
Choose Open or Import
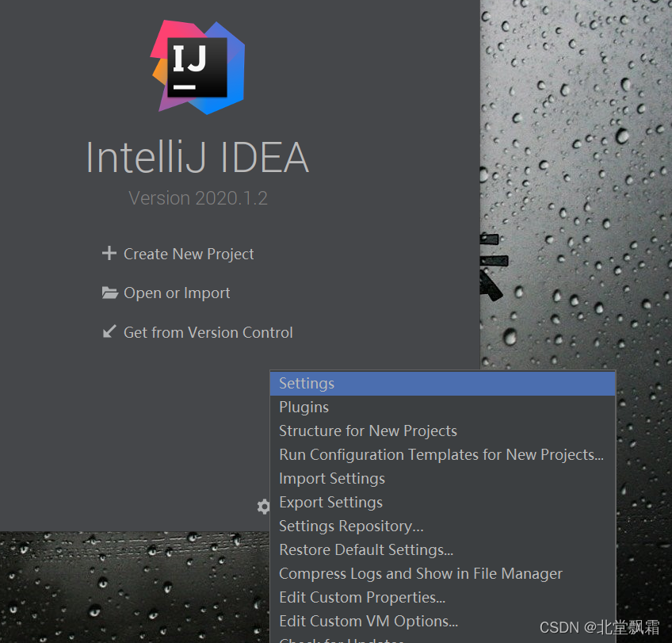coord(177,293)
